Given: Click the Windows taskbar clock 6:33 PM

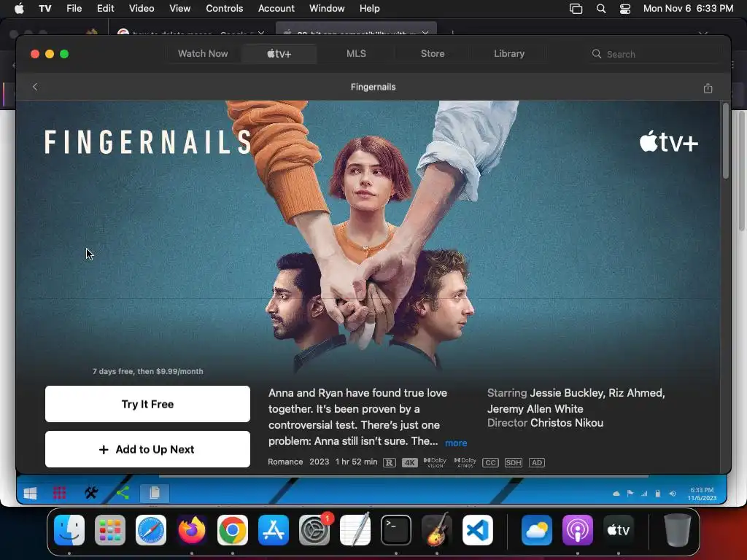Looking at the screenshot, I should click(x=702, y=489).
